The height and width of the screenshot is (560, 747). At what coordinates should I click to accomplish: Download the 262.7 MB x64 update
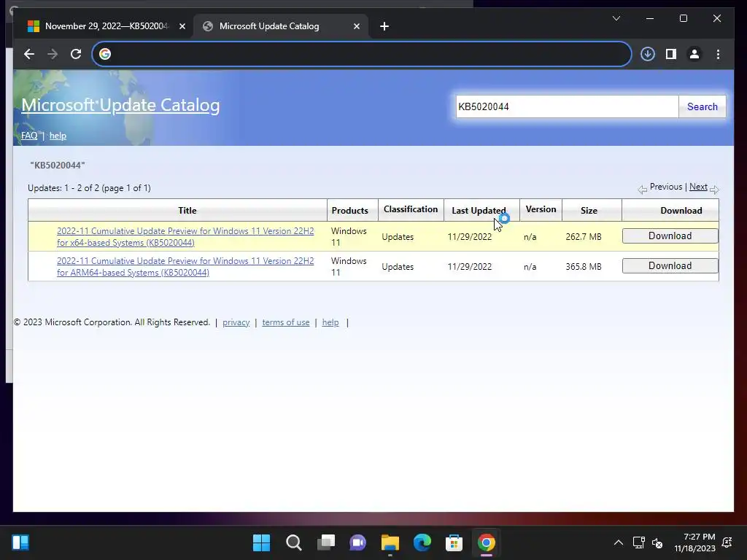coord(670,236)
